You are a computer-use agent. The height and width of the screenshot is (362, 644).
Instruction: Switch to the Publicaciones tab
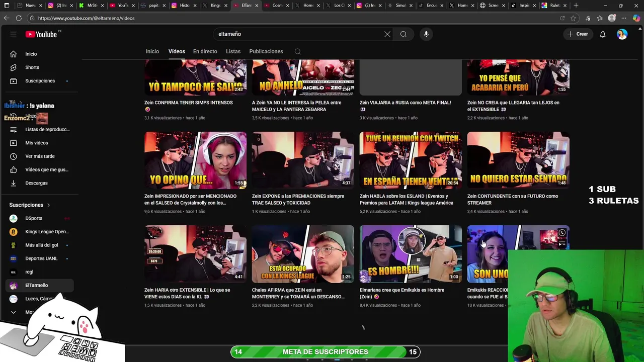(266, 51)
